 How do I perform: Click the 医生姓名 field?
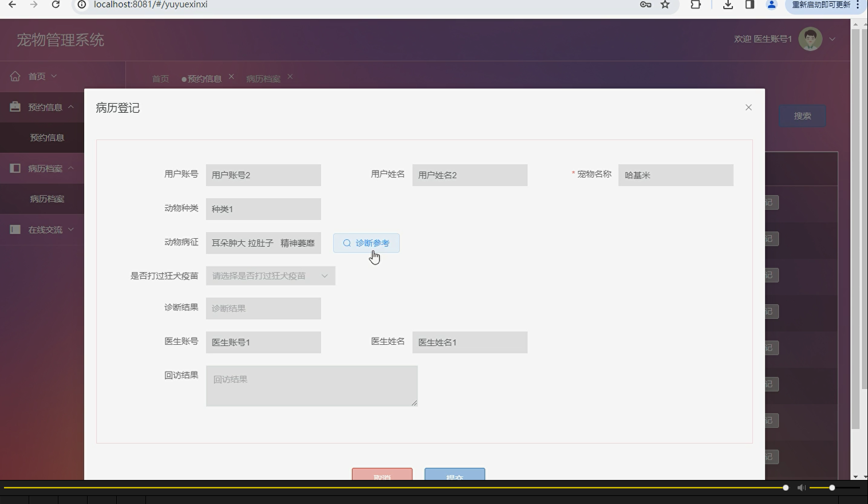pyautogui.click(x=469, y=342)
